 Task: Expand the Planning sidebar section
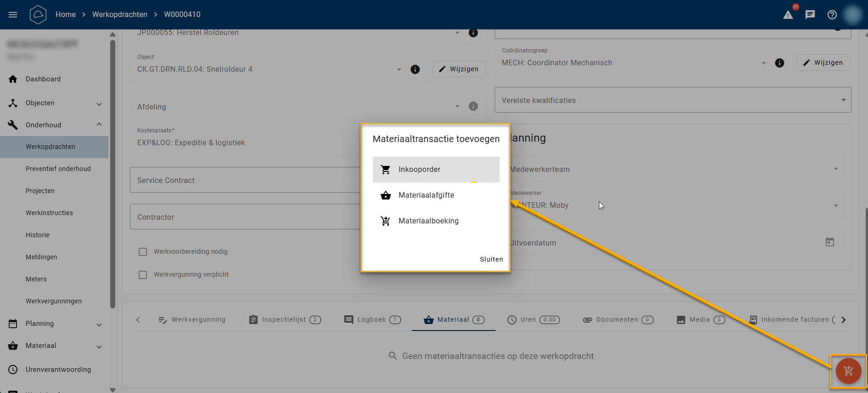point(99,324)
